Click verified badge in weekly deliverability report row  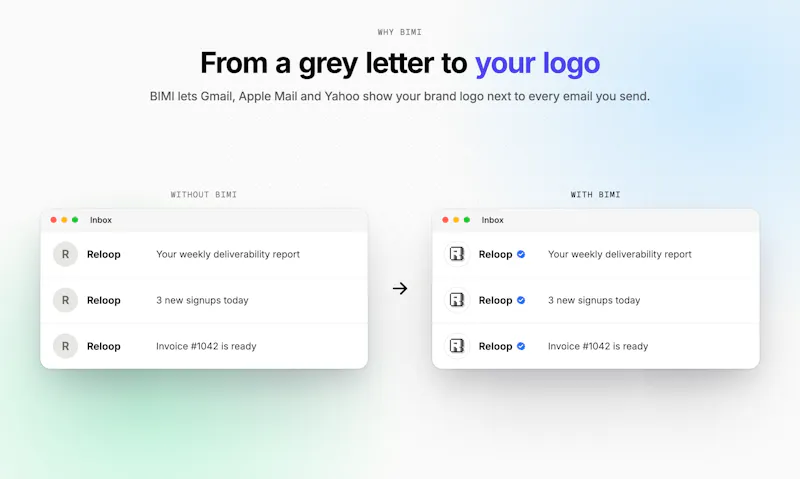tap(521, 254)
